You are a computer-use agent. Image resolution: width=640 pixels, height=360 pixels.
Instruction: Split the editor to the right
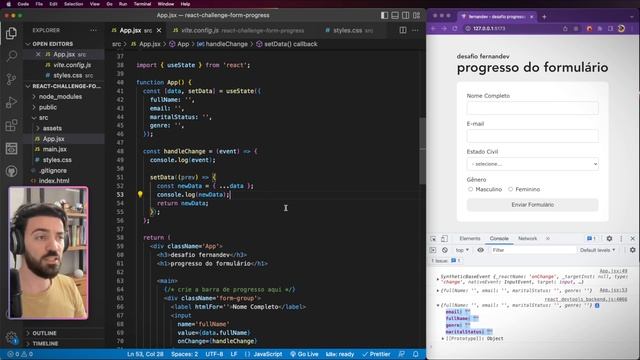click(x=403, y=30)
